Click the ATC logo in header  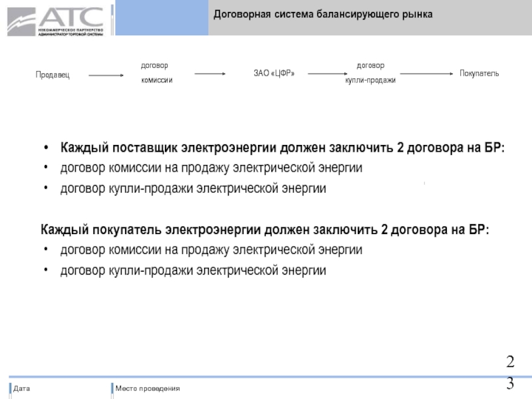55,21
